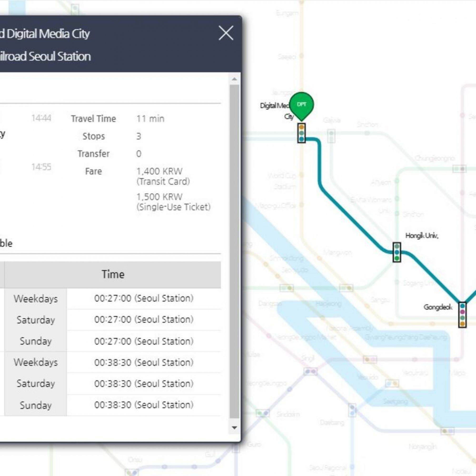Click the Digital Media City map label

(275, 111)
